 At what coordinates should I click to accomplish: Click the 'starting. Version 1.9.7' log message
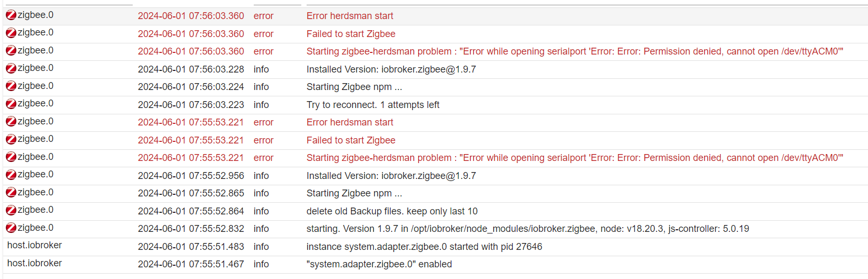528,229
